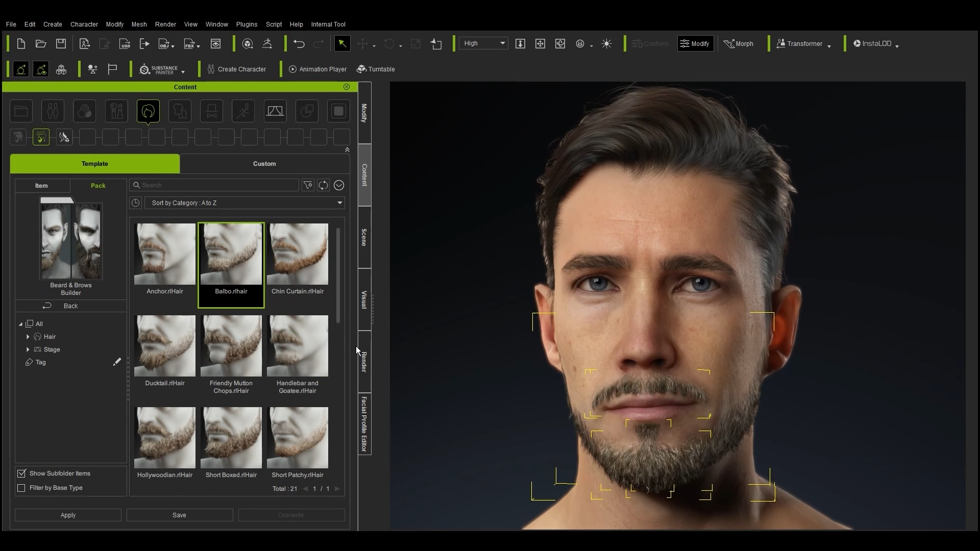Toggle Show Subfolder Items checkbox
980x551 pixels.
[x=21, y=473]
